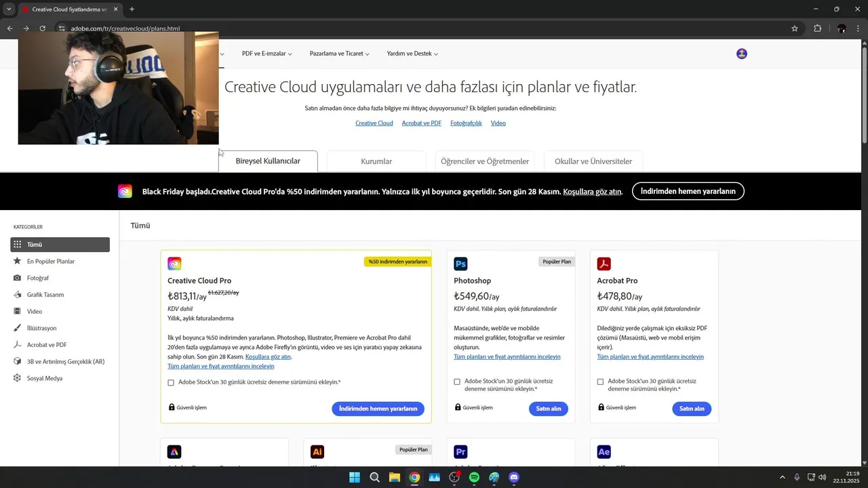Click İndirimden hemen yararlanın on Creative Cloud Pro card
The image size is (868, 488).
coord(378,409)
